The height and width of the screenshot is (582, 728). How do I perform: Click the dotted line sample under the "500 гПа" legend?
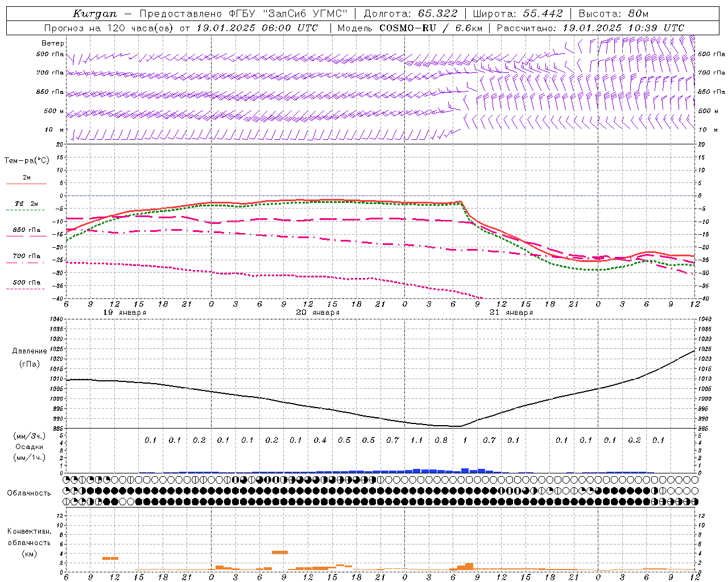26,289
